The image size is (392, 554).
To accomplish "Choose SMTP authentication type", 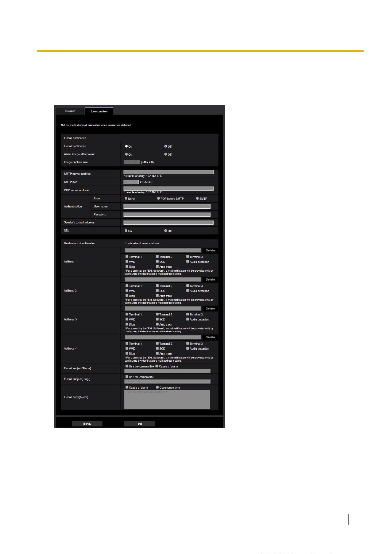I will pos(197,199).
